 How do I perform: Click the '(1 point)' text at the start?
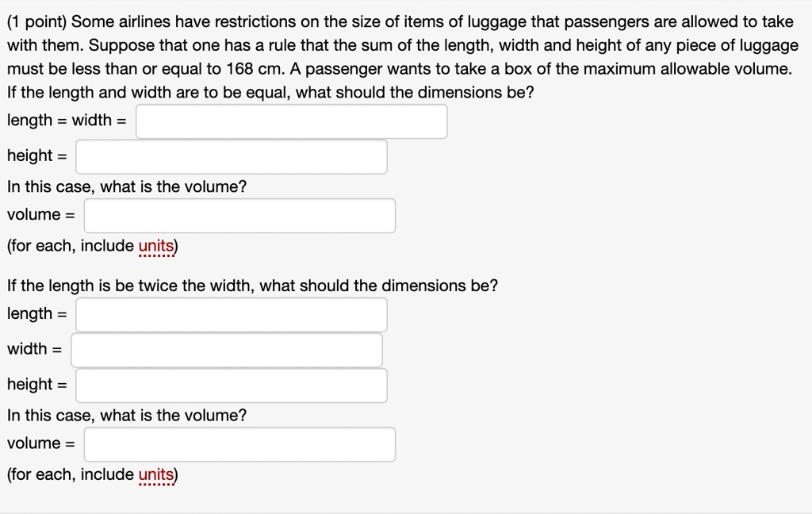(36, 21)
